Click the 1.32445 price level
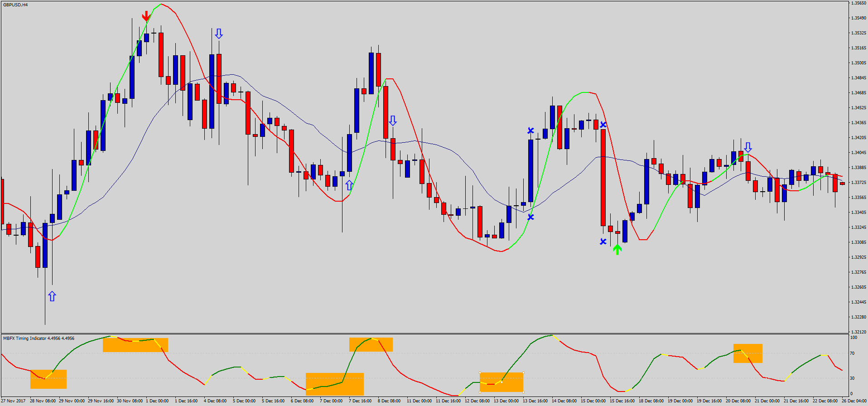Screen dimensions: 868x406 (x=858, y=302)
